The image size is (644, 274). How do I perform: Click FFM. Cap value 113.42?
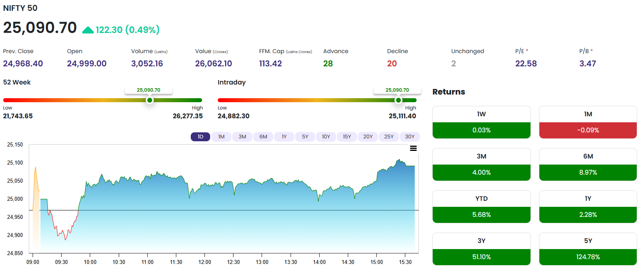point(270,64)
